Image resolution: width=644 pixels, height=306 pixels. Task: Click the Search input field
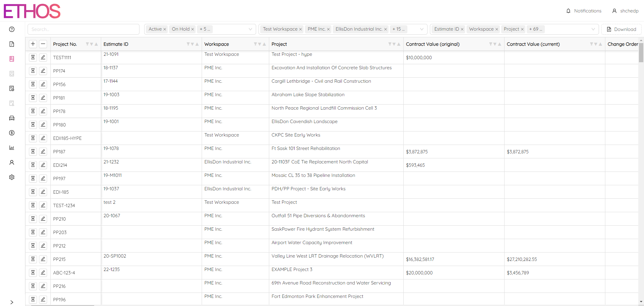tap(83, 29)
